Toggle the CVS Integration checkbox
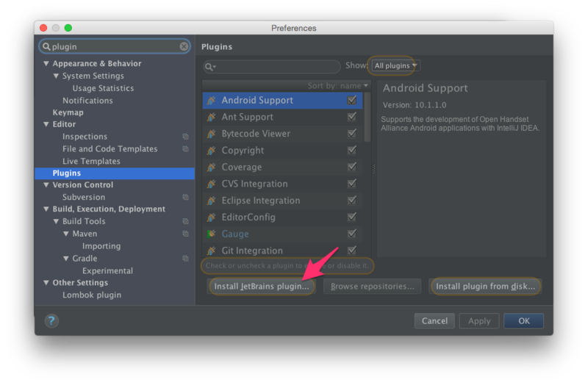 pos(352,183)
